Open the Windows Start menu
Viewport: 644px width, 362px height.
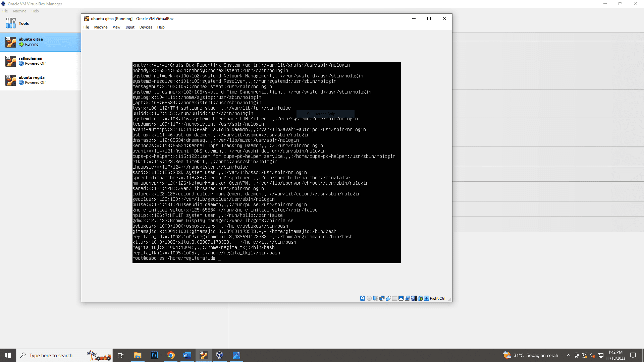pos(8,355)
